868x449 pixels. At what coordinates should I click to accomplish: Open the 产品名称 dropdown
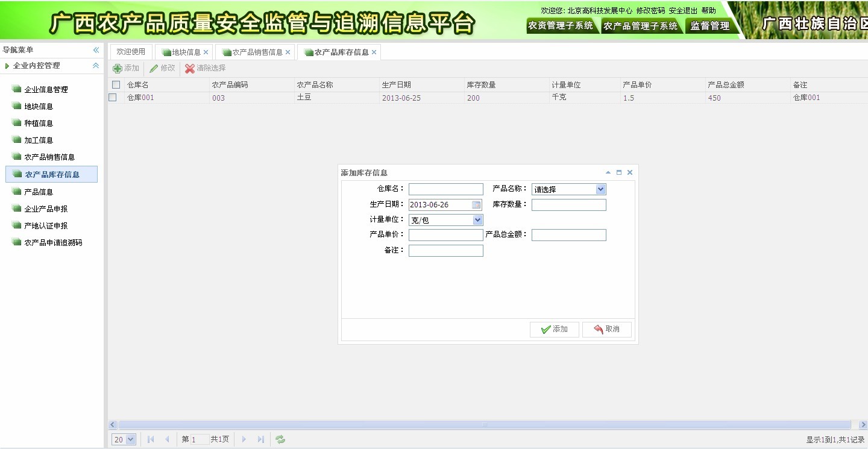coord(600,189)
